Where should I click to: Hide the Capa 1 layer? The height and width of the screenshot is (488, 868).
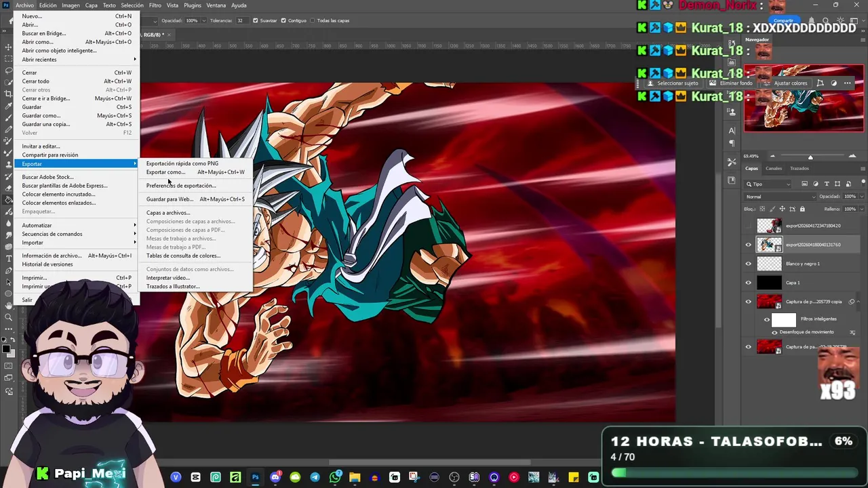click(x=749, y=283)
